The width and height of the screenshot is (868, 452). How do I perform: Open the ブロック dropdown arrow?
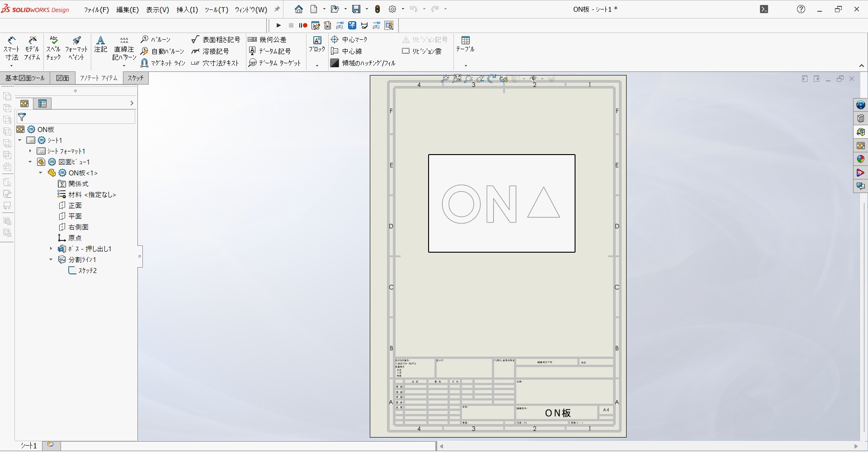pyautogui.click(x=317, y=66)
